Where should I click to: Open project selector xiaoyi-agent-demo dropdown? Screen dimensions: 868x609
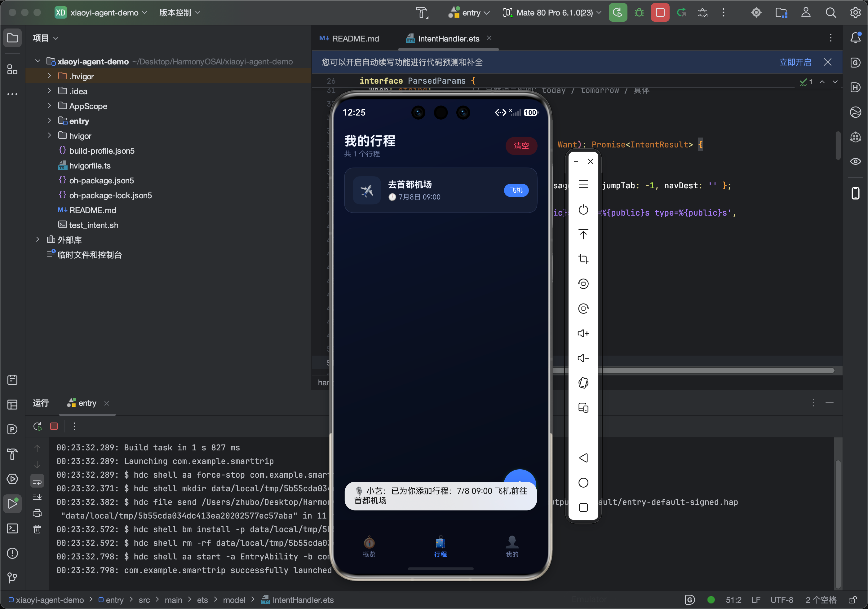tap(101, 12)
